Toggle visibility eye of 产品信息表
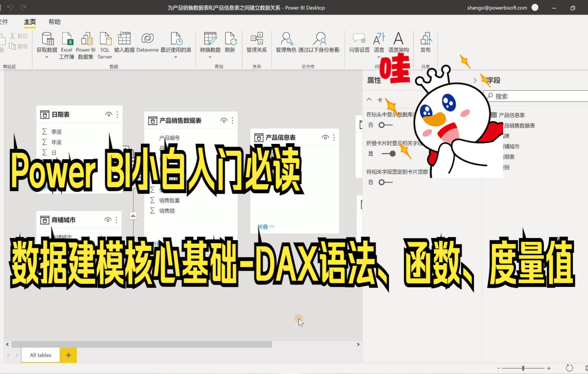 (x=326, y=137)
